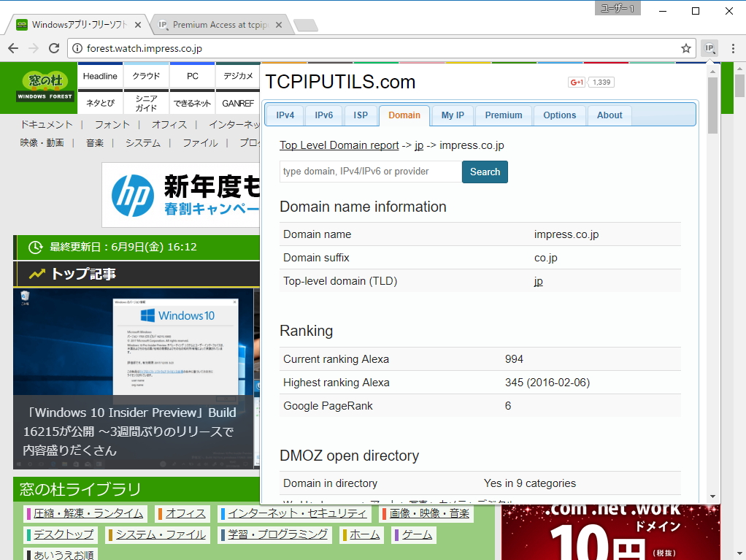Open the システム・ファイル library link
The width and height of the screenshot is (746, 560).
point(161,534)
